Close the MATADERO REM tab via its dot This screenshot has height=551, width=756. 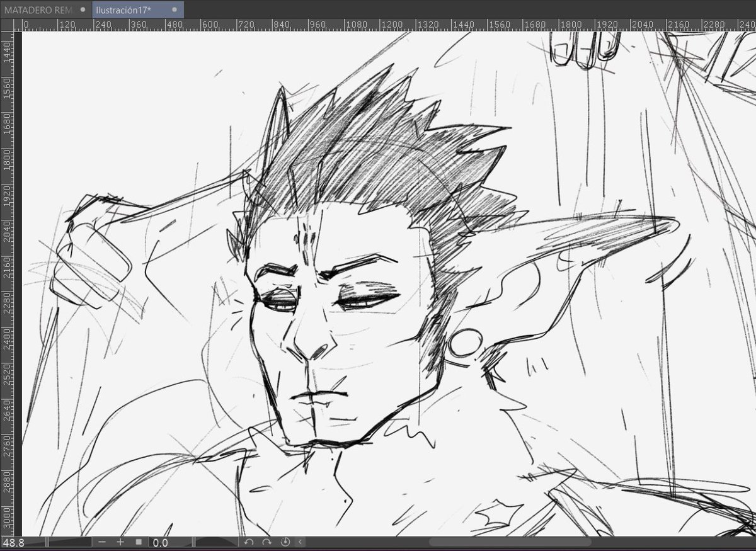[83, 10]
